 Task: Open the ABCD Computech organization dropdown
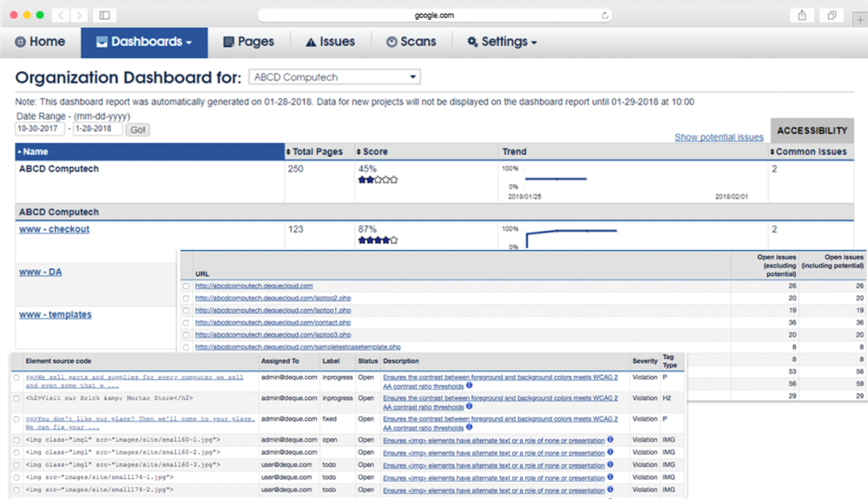point(334,77)
